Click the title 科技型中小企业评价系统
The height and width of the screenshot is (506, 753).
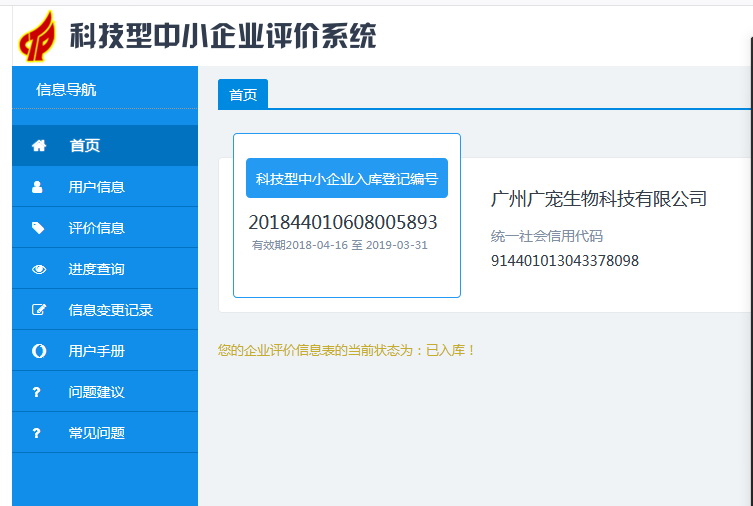coord(223,36)
